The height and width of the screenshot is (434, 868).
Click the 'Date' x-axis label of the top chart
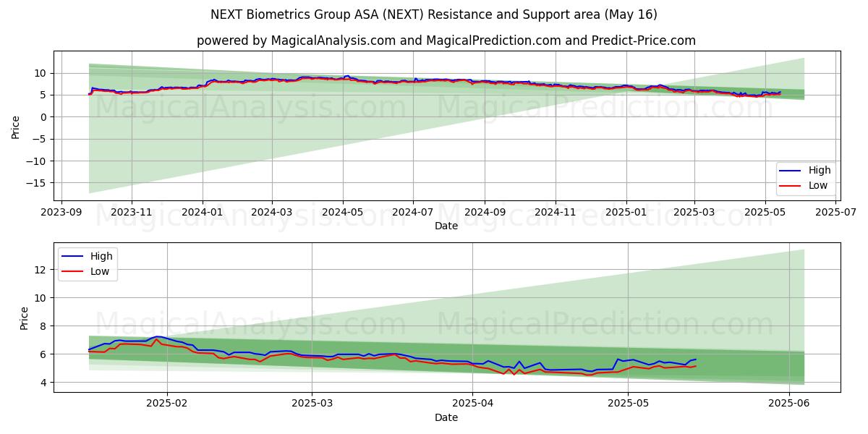pos(446,226)
